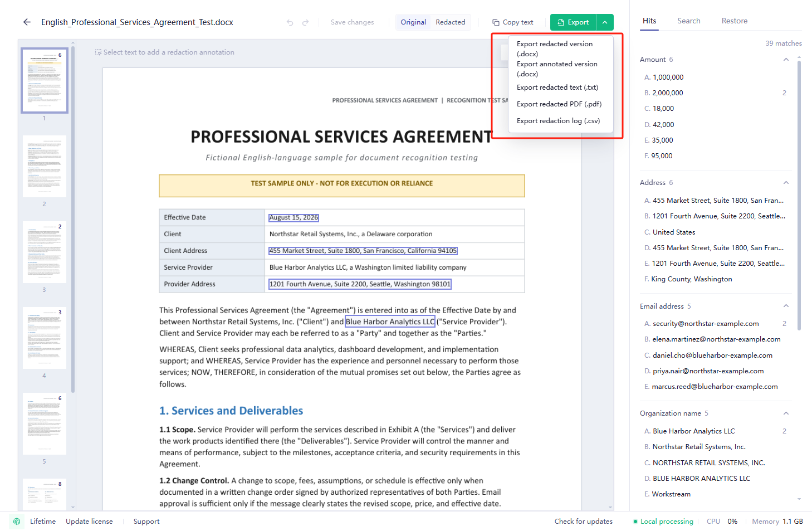Collapse the Address group
Screen dimensions: 812x531
(786, 183)
